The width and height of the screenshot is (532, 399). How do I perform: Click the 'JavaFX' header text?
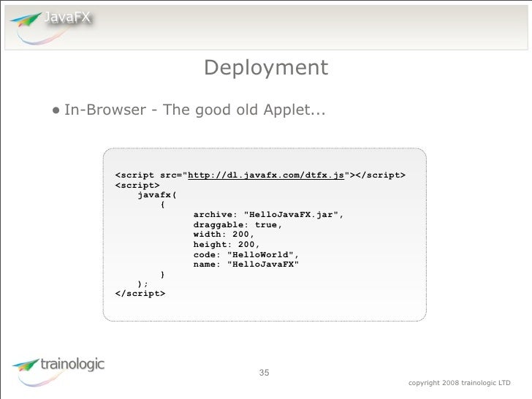(67, 17)
